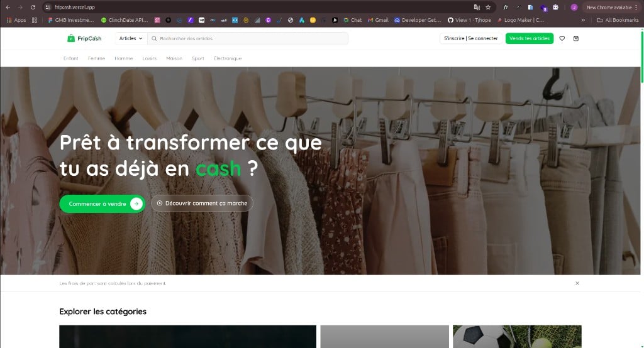Click arrow circle on Commencer à vendre
Screen dimensions: 644x348
point(136,204)
